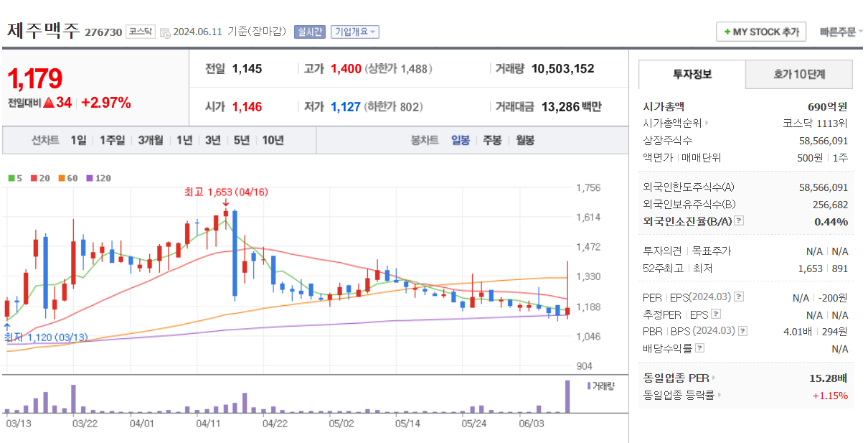
Task: Click the 코스닥 1113위 ranking text
Action: point(816,123)
